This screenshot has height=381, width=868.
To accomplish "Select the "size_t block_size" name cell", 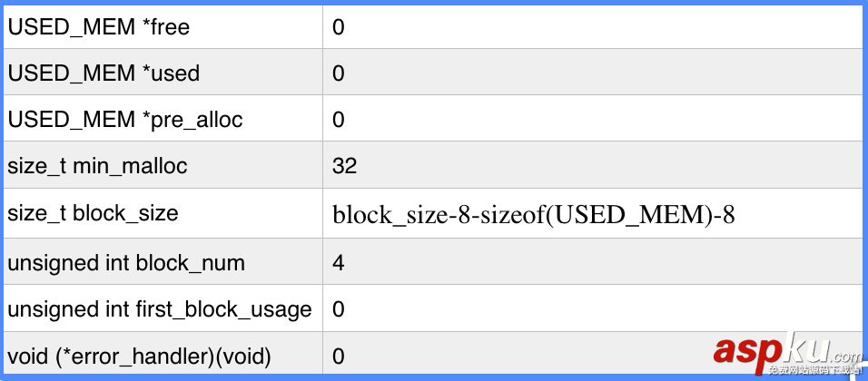I will point(93,213).
